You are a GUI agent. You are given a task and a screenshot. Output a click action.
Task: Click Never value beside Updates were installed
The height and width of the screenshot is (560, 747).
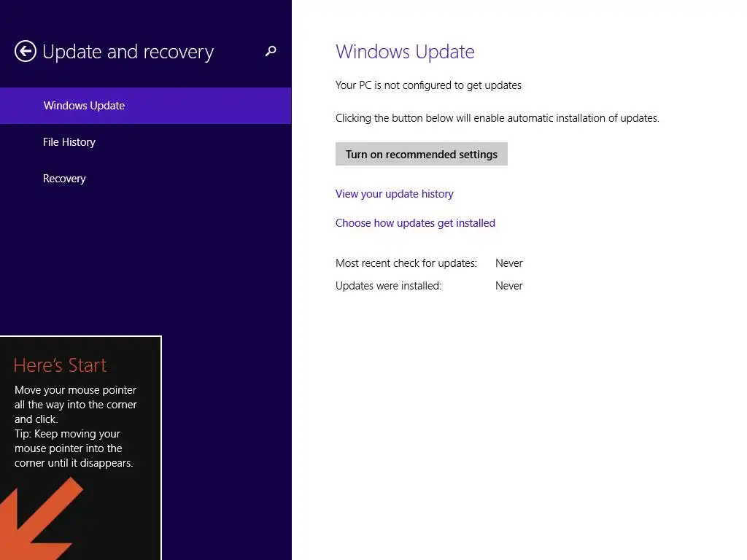tap(508, 286)
